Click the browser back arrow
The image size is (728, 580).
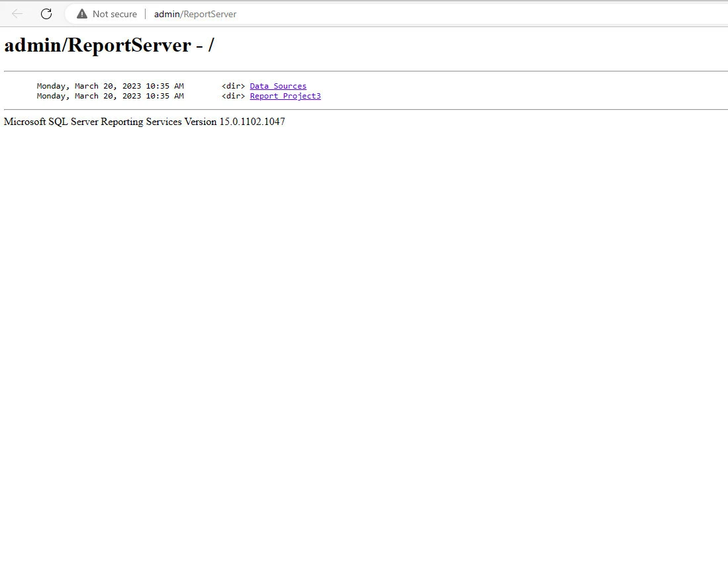[x=17, y=14]
